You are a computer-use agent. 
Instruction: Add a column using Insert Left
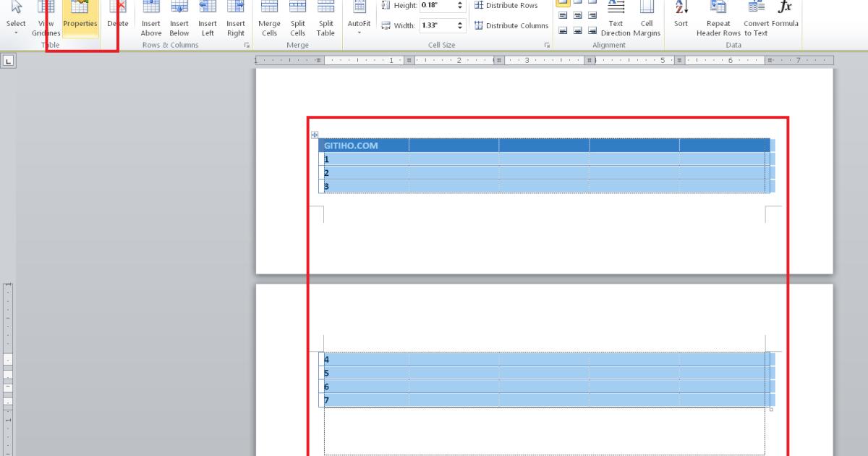208,18
